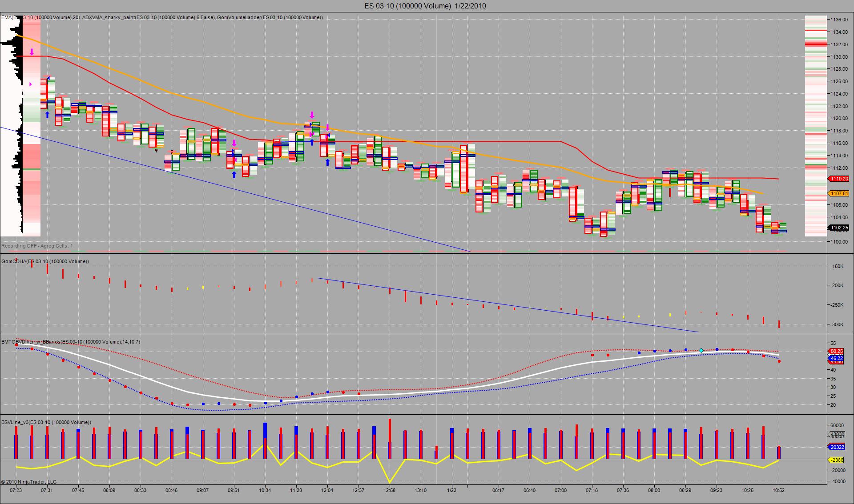Click the 1106.00 price axis label

(838, 205)
